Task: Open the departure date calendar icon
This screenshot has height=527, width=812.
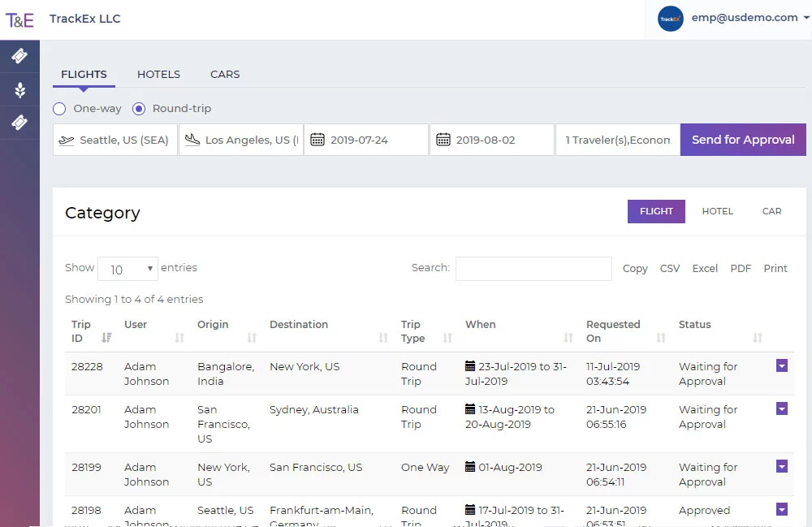Action: (317, 140)
